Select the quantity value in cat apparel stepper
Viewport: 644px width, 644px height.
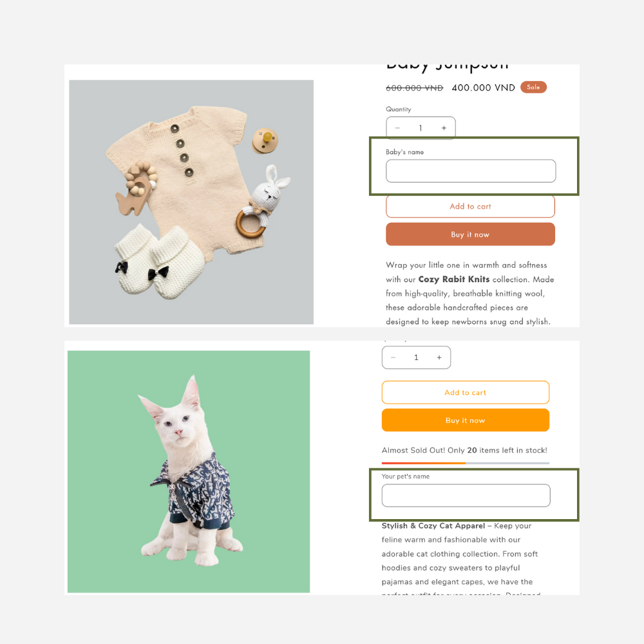(416, 357)
